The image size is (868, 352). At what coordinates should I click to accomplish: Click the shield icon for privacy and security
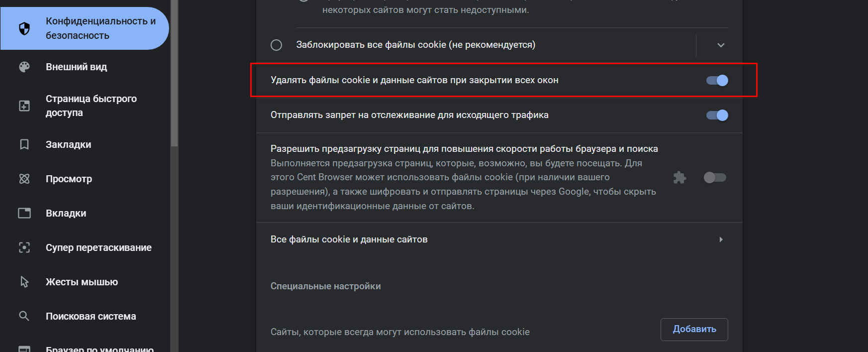pyautogui.click(x=24, y=28)
